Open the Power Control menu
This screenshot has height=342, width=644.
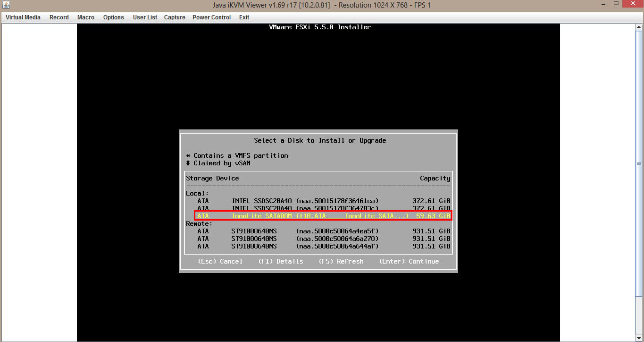click(211, 17)
